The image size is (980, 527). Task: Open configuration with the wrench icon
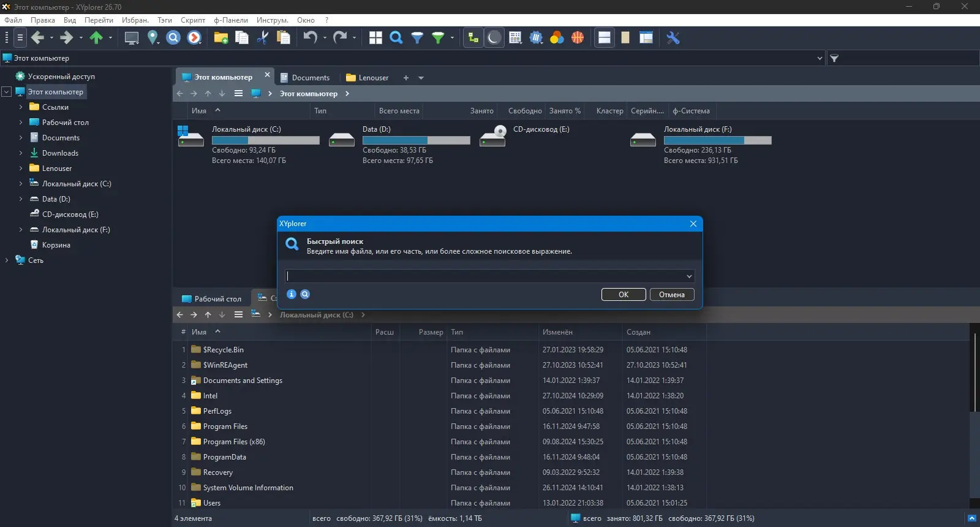coord(673,38)
